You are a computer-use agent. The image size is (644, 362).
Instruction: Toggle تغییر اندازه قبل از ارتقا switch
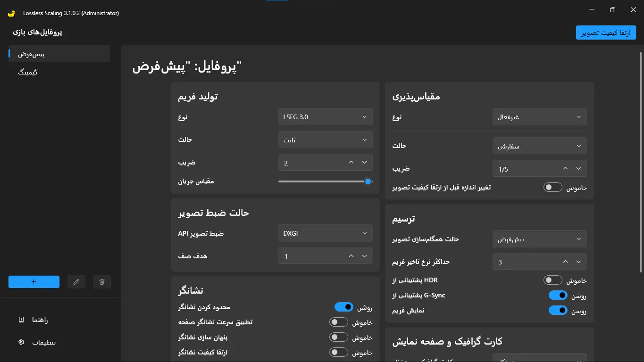[553, 188]
